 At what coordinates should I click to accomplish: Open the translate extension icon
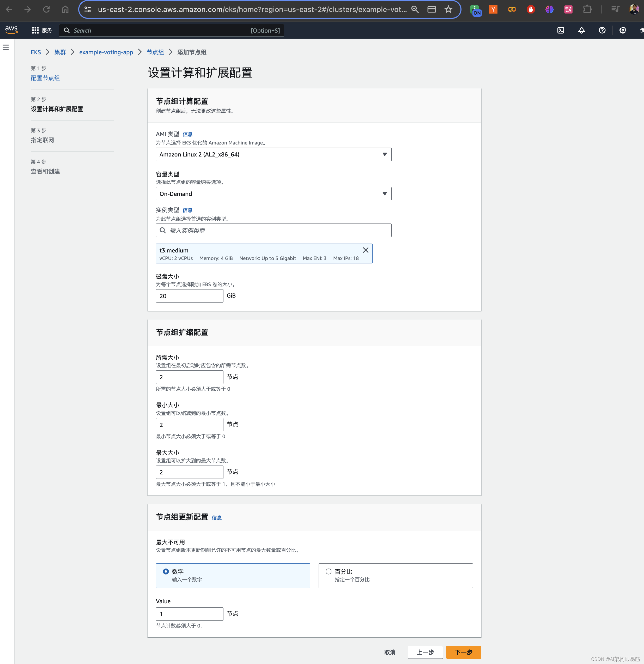click(x=568, y=9)
